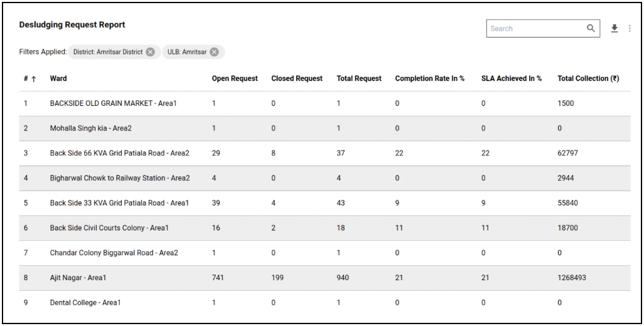Click the search magnifier icon
This screenshot has height=326, width=644.
[590, 28]
